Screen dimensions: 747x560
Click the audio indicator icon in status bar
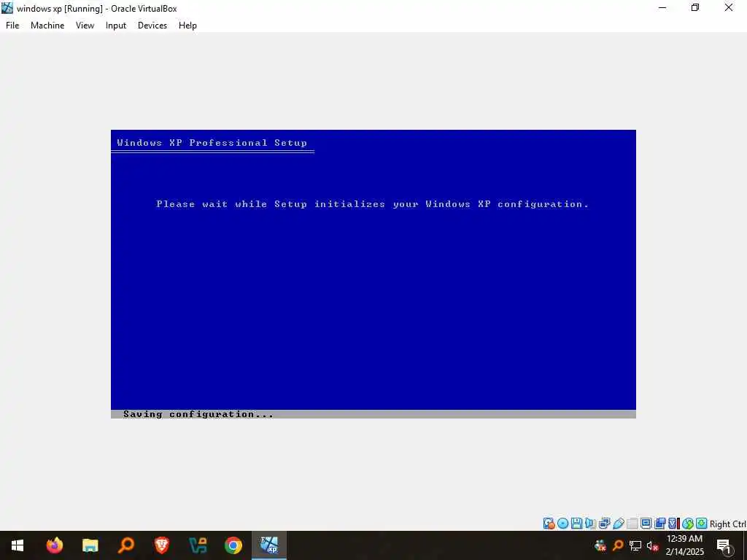coord(590,524)
